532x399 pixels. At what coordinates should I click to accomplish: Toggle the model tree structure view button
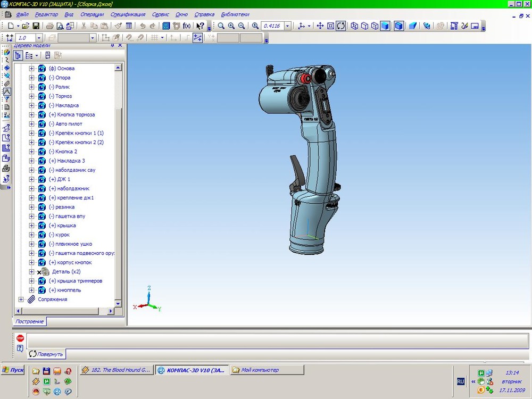[18, 55]
